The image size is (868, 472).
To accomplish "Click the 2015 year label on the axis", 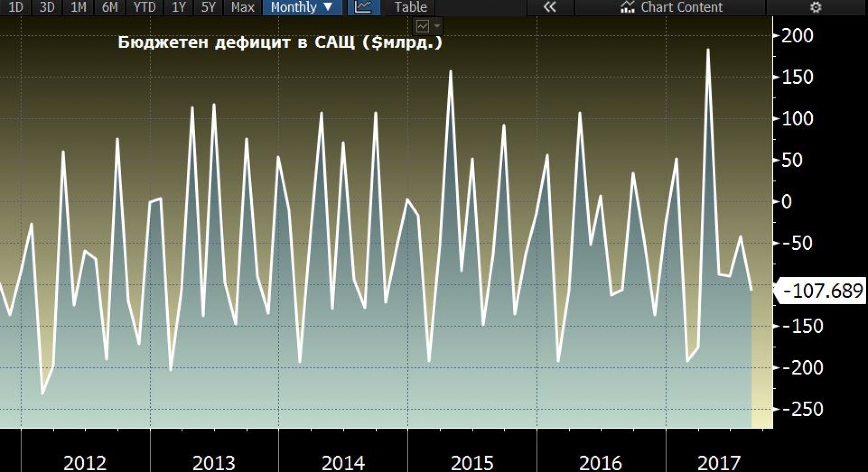I will point(472,462).
